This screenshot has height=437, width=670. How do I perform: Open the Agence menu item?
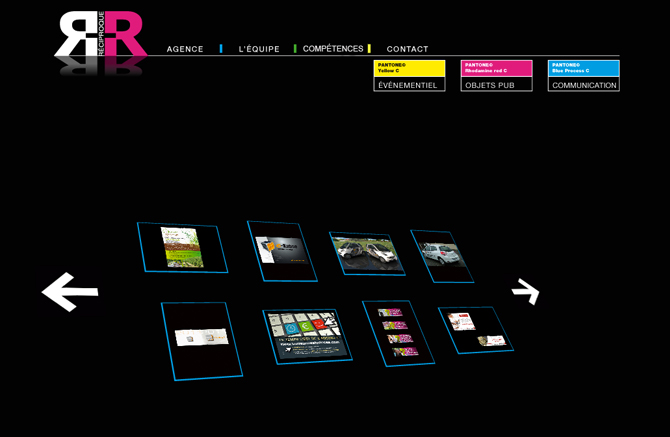point(185,49)
